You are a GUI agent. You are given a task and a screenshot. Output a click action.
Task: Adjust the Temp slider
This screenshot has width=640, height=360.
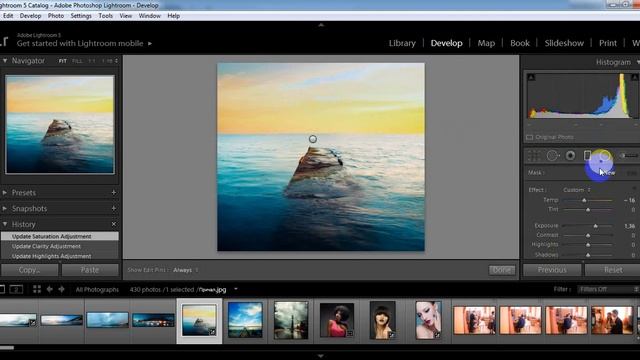[x=584, y=200]
